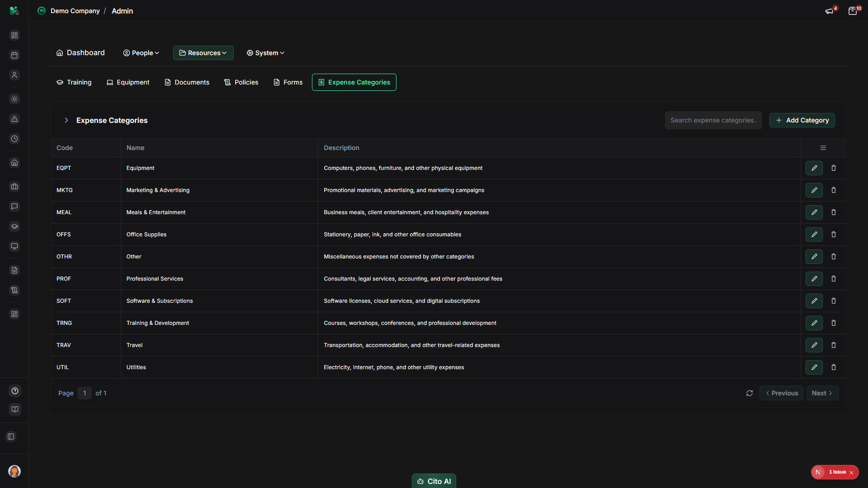The image size is (868, 488).
Task: Click the search expense categories field
Action: [713, 120]
